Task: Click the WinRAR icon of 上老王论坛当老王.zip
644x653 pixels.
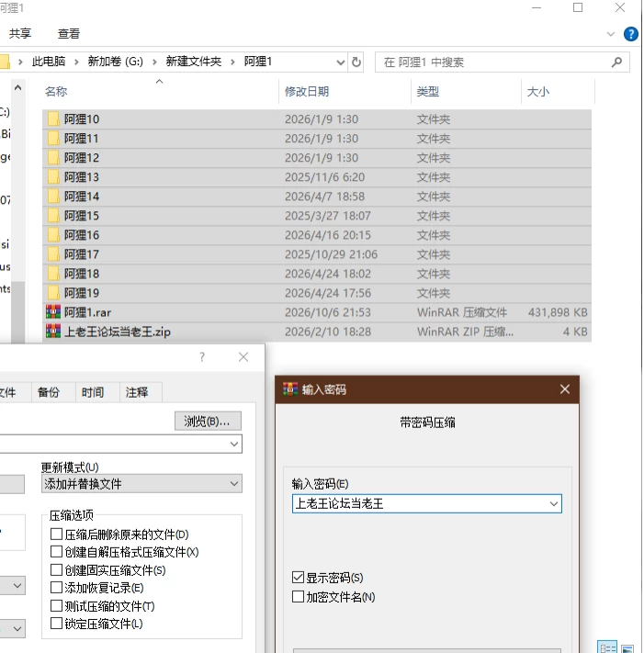Action: pos(53,331)
